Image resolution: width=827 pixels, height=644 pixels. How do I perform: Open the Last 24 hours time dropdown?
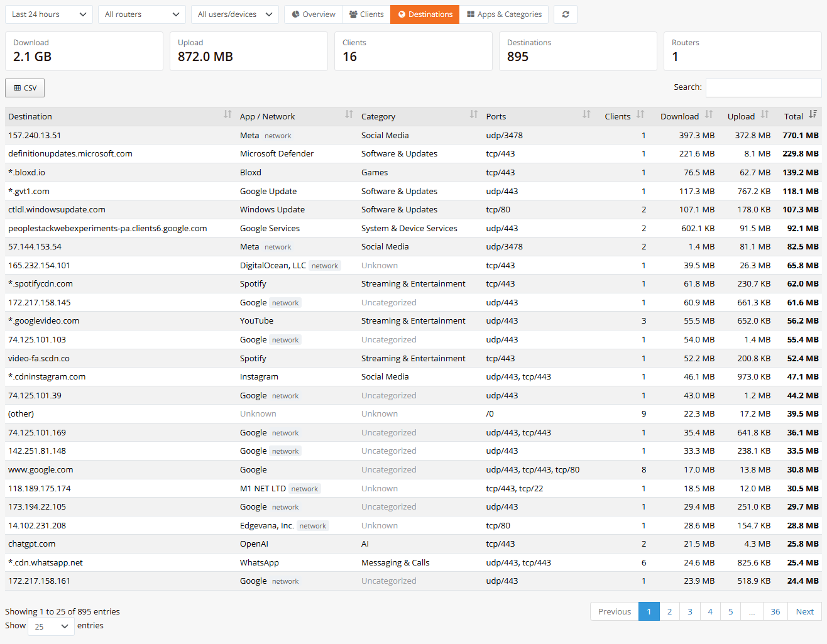tap(49, 14)
